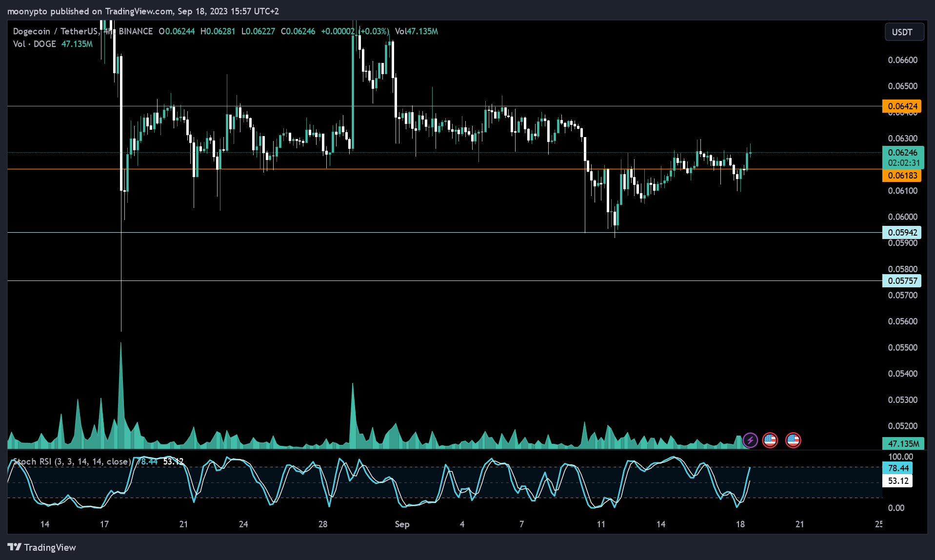
Task: Click the moonypto published header text
Action: coord(142,11)
